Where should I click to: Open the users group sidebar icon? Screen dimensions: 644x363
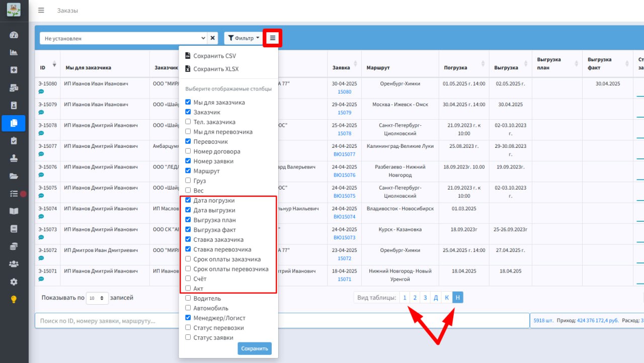14,264
